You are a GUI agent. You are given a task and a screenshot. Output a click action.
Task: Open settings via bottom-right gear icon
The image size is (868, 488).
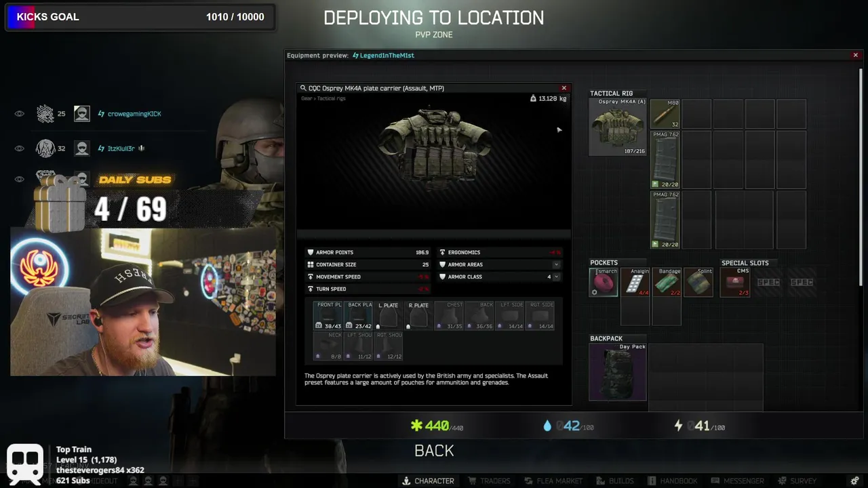point(854,481)
